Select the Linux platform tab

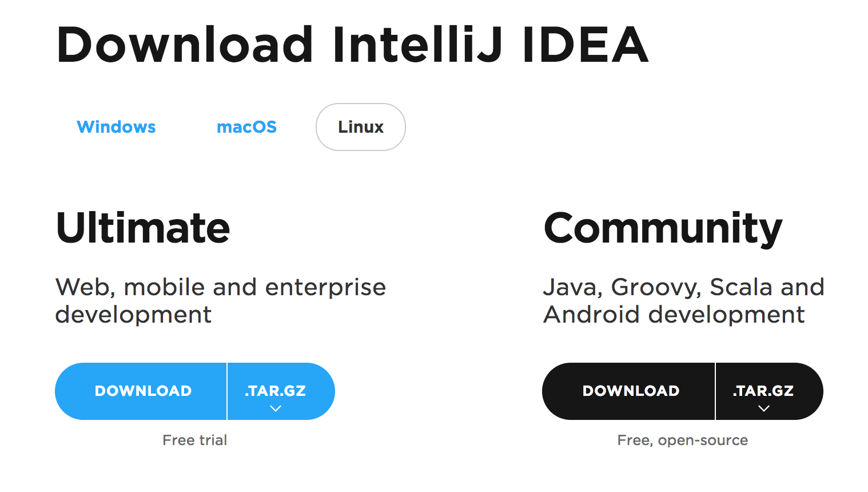(360, 127)
